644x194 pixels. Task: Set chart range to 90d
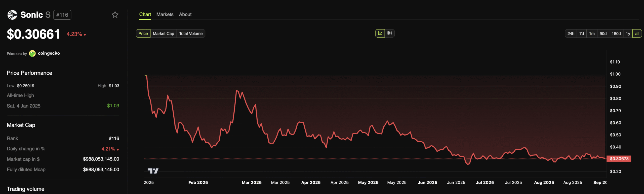(x=603, y=34)
